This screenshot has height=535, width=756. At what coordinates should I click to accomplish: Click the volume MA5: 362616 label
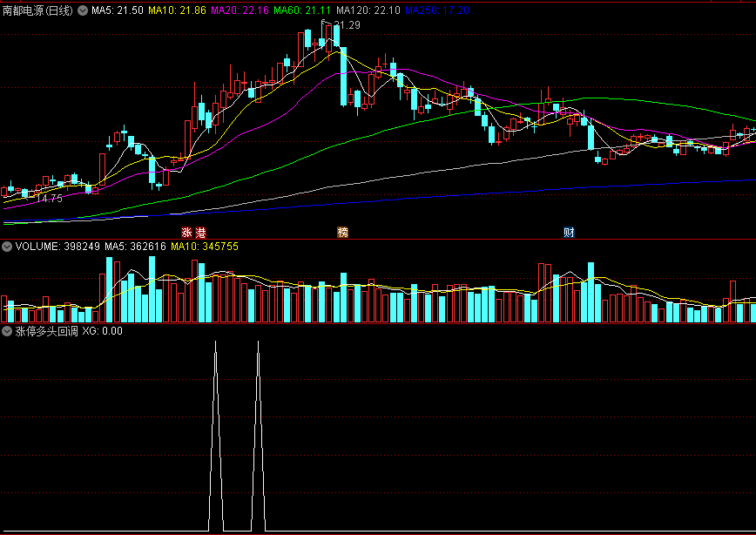pyautogui.click(x=135, y=247)
